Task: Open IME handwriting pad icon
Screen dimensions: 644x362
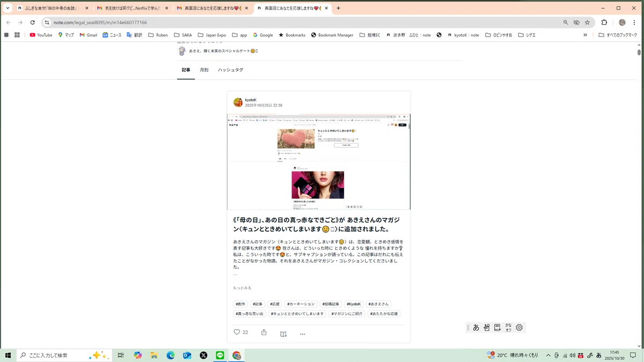Action: [487, 327]
